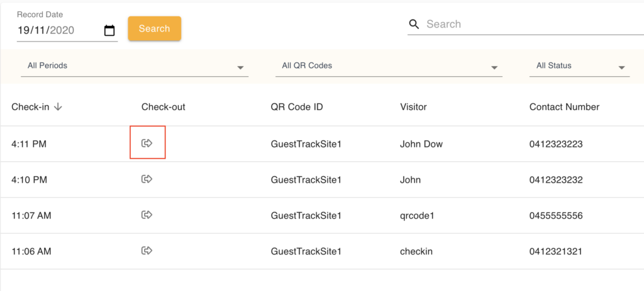644x291 pixels.
Task: Sort by Visitor column header
Action: click(x=413, y=107)
